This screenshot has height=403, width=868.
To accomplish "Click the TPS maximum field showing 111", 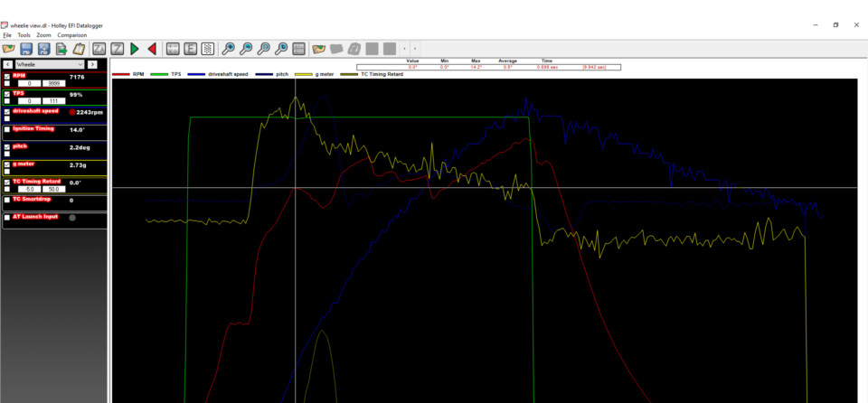I will 53,101.
